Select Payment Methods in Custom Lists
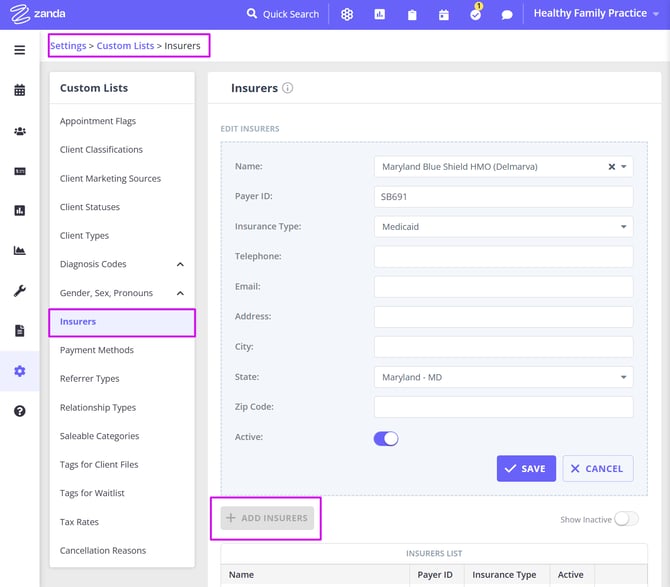The height and width of the screenshot is (587, 670). click(97, 350)
